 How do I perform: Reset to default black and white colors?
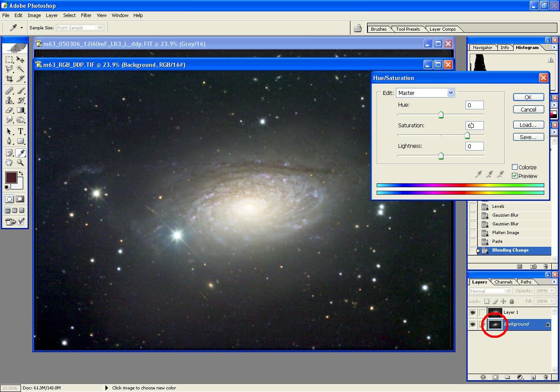click(x=7, y=187)
